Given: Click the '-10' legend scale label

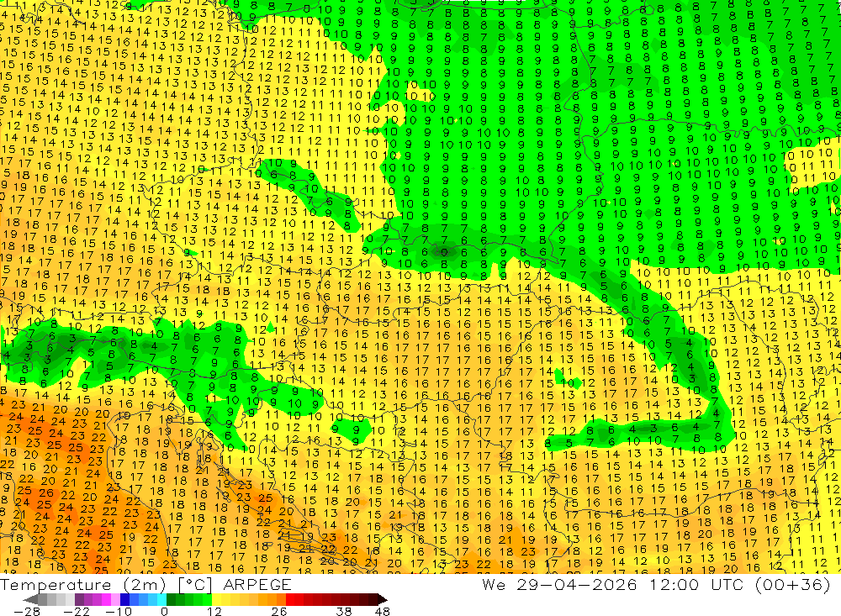Looking at the screenshot, I should [x=119, y=611].
